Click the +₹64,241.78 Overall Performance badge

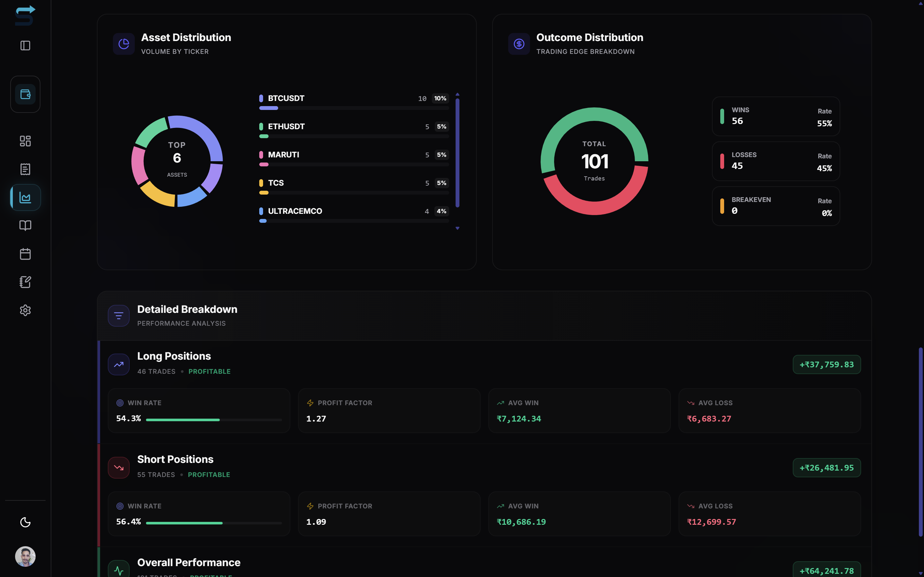(x=827, y=571)
